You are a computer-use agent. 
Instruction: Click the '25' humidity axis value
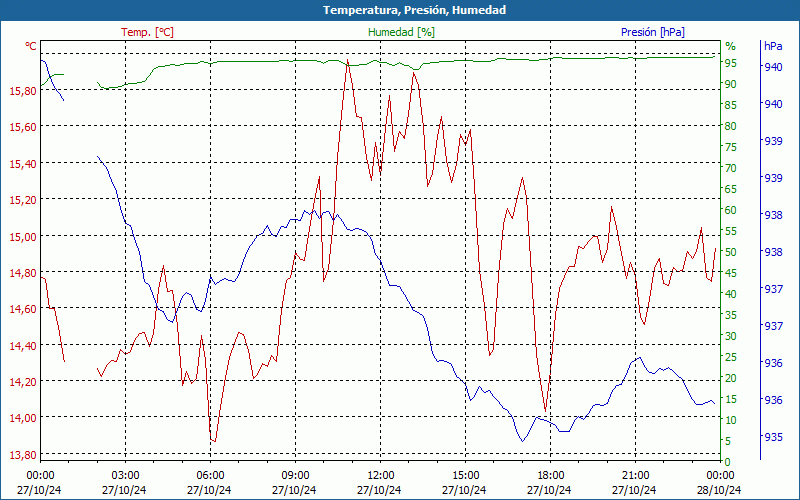[x=731, y=357]
